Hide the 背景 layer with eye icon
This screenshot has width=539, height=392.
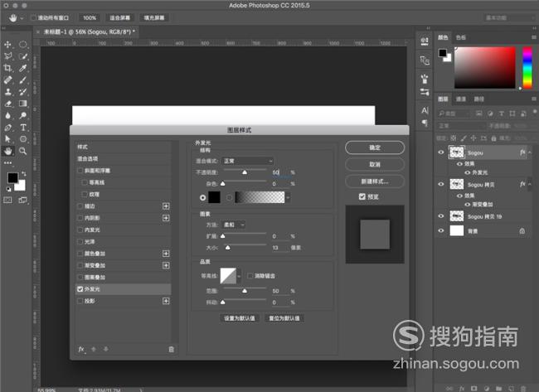click(441, 231)
